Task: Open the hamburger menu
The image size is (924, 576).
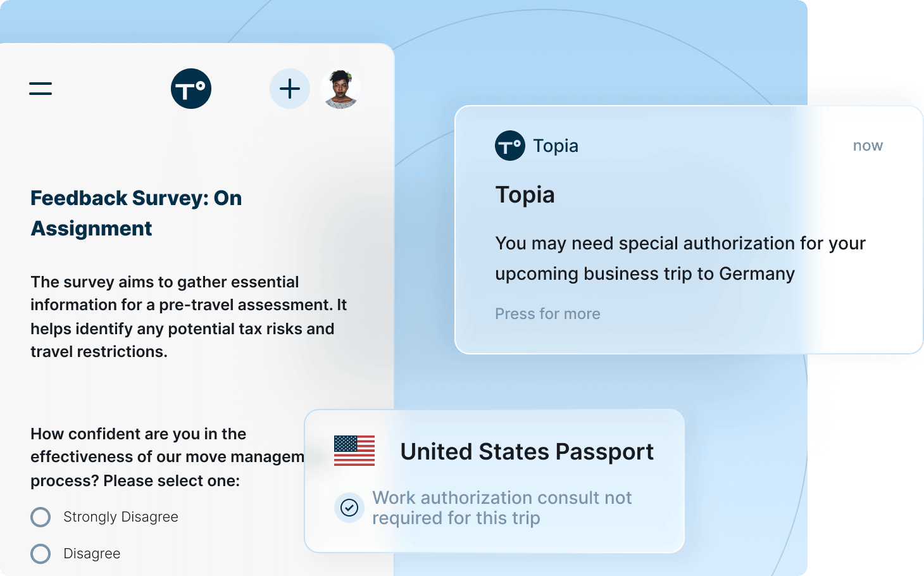Action: point(41,89)
